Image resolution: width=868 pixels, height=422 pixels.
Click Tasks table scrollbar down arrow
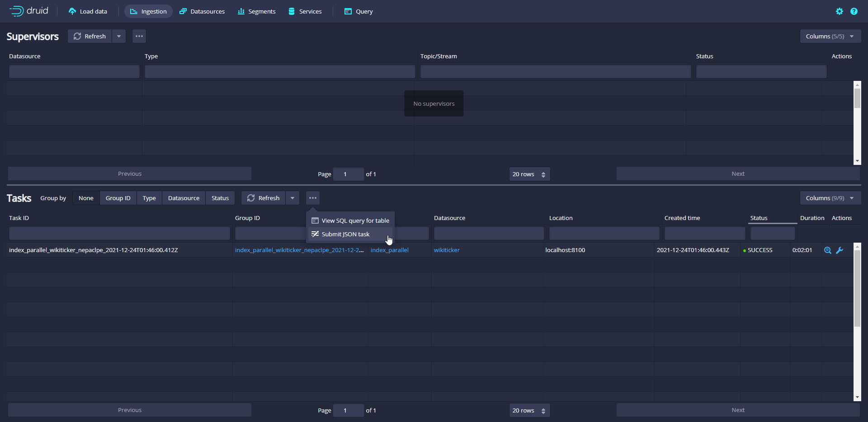click(x=857, y=397)
